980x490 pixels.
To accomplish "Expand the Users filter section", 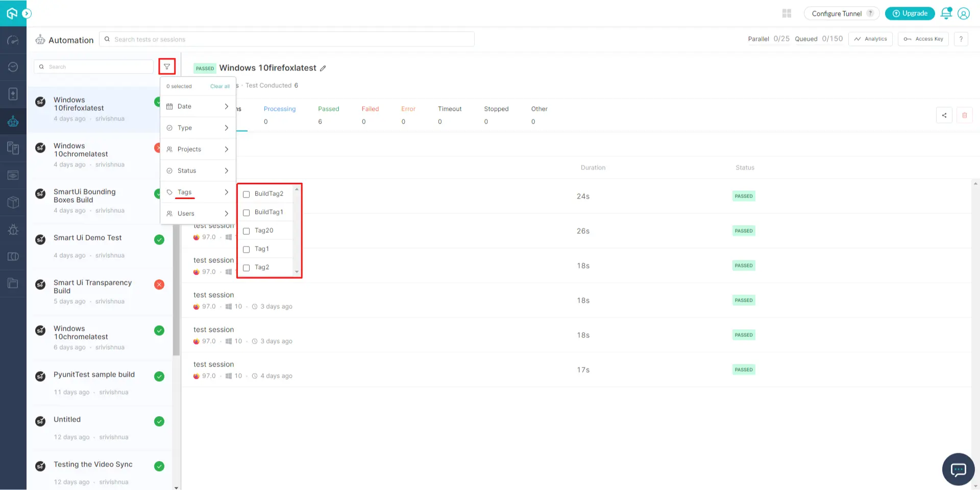I will 198,213.
